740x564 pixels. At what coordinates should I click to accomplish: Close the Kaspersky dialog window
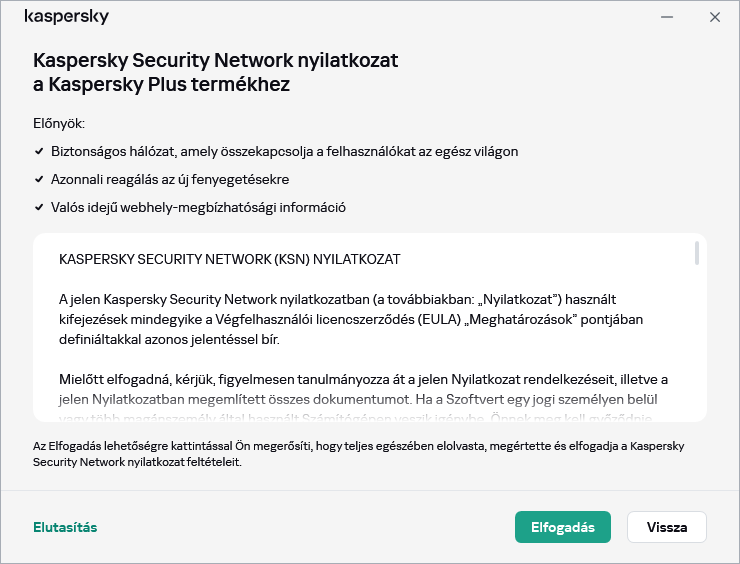point(715,17)
